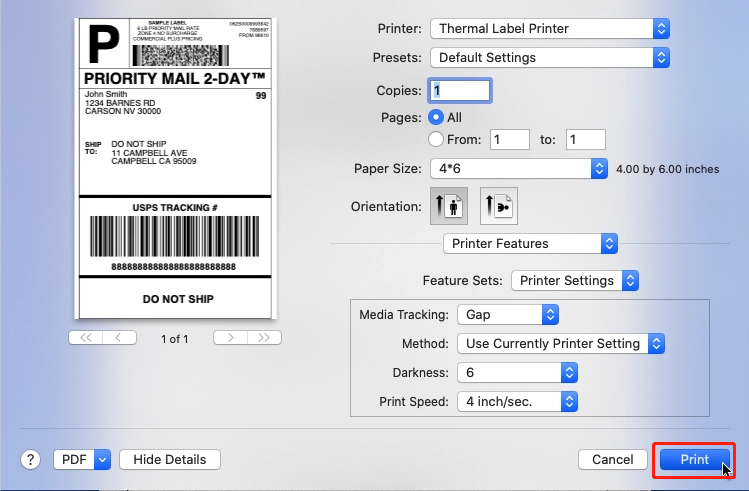Screen dimensions: 749x491
Task: Open the Printer Features section dropdown
Action: coord(530,244)
